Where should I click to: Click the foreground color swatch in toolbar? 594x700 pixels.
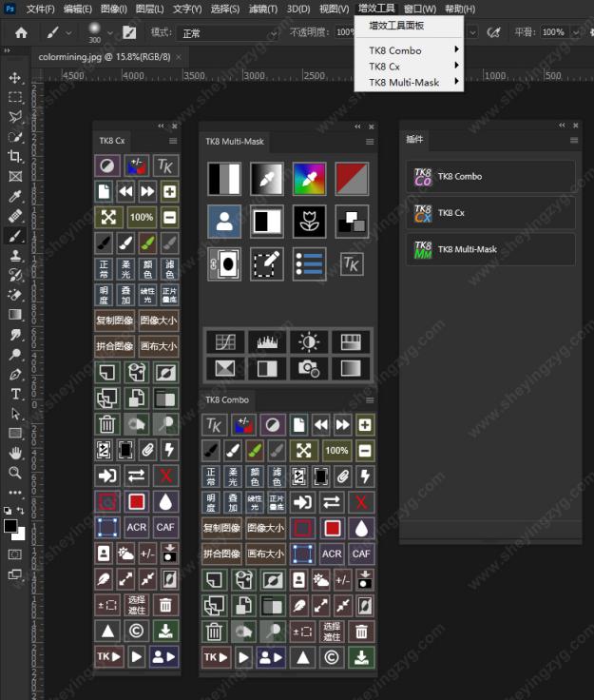click(10, 526)
